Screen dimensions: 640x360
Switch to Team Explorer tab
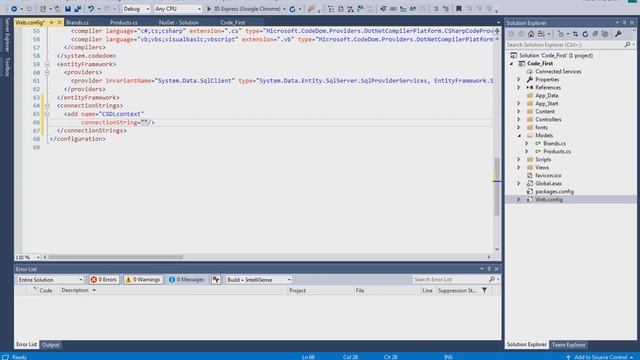(x=569, y=344)
